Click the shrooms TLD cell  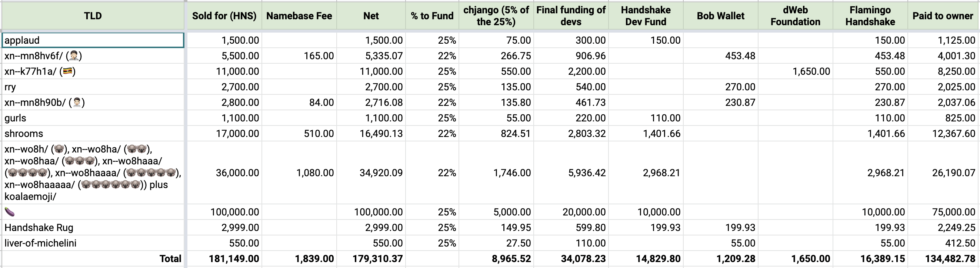pos(93,134)
